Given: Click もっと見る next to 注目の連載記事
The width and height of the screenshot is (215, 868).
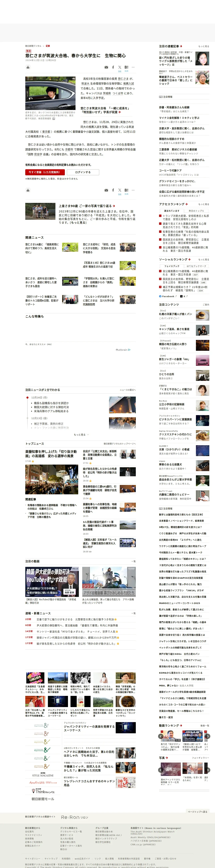Looking at the screenshot, I should pos(203,46).
